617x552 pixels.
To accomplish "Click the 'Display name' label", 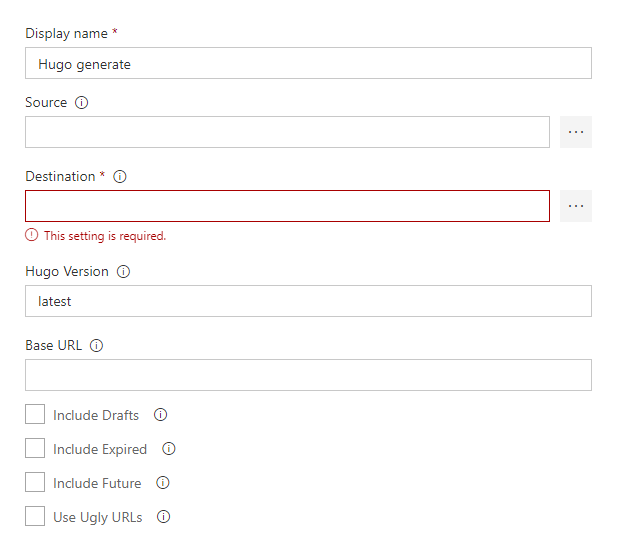I will (x=67, y=34).
